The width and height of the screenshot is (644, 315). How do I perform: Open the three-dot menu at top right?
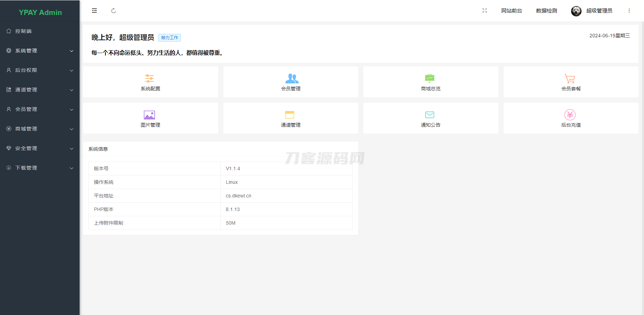tap(629, 10)
